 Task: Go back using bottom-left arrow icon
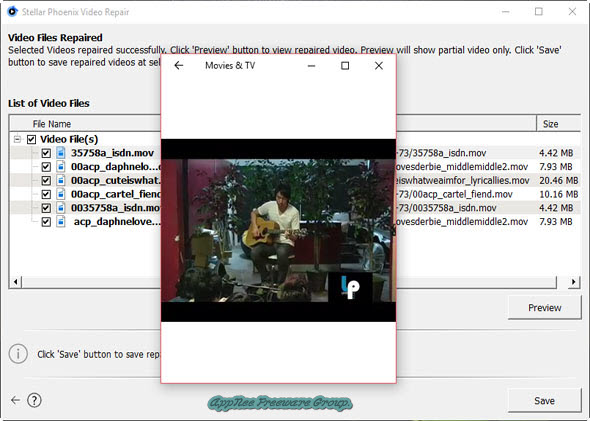(x=15, y=400)
